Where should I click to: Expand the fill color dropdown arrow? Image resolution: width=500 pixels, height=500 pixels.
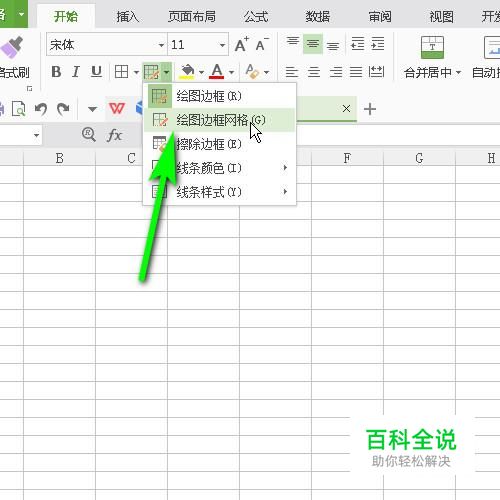tap(201, 72)
